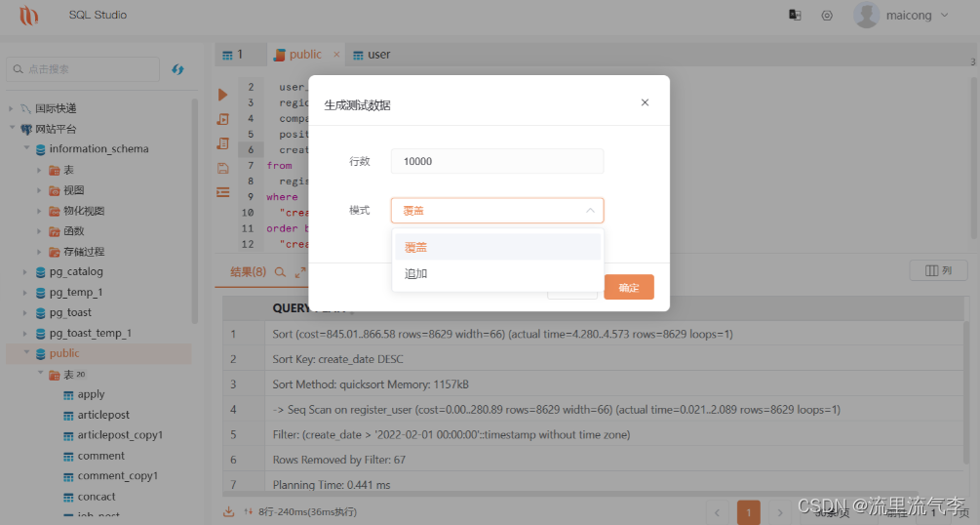Screen dimensions: 980x525
Task: Select the public schema node
Action: pyautogui.click(x=98, y=353)
